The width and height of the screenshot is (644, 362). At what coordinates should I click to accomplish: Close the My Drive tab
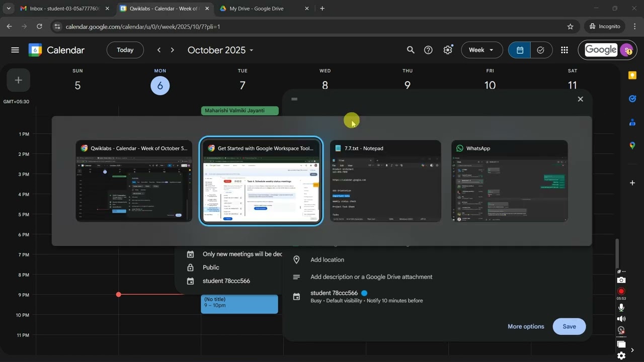[306, 9]
